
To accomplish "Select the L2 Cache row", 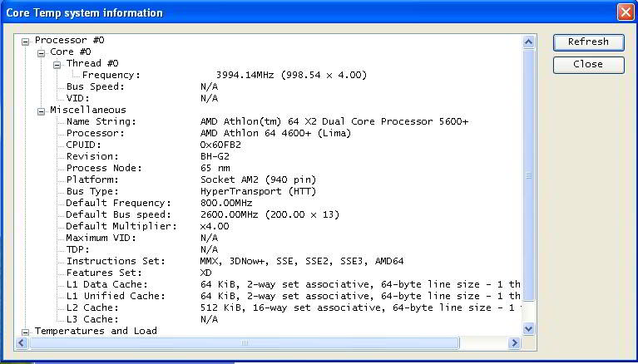I will [294, 307].
